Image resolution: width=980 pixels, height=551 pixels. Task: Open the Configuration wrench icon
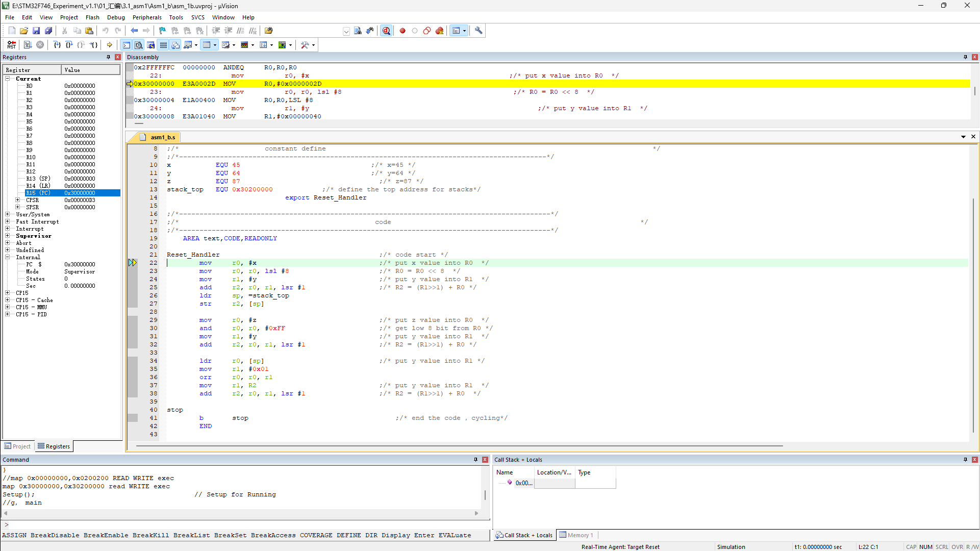[479, 31]
